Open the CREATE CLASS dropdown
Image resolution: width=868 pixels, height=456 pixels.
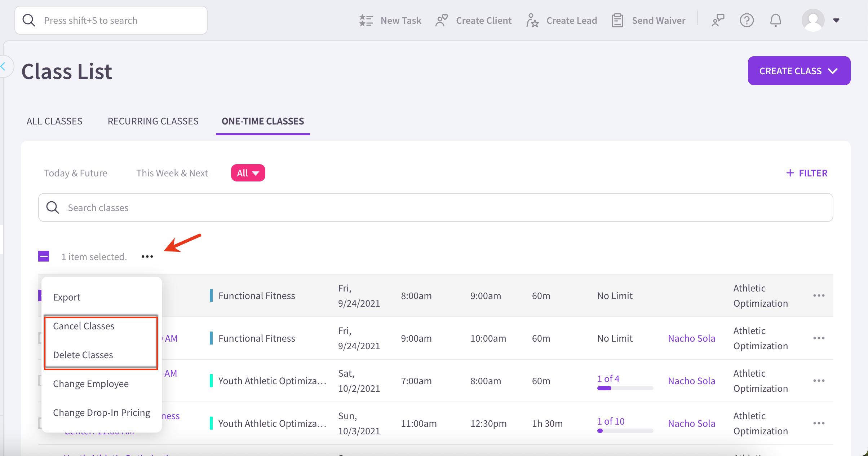click(x=799, y=71)
